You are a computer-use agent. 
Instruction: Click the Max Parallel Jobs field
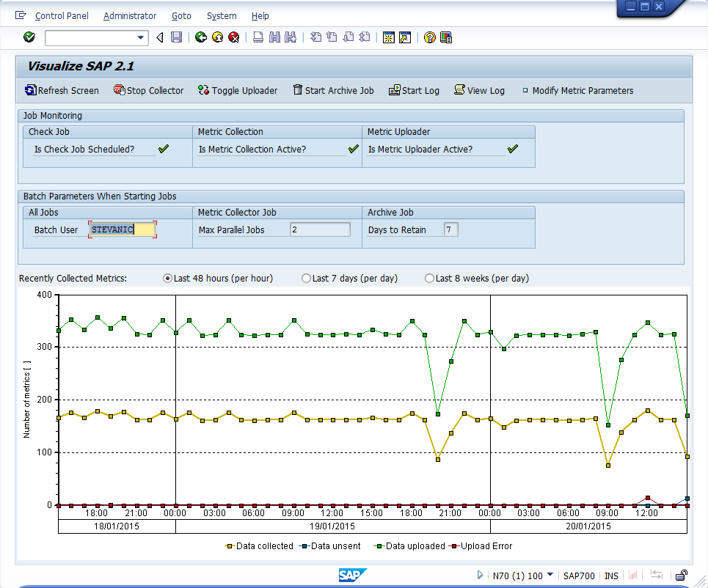tap(320, 229)
